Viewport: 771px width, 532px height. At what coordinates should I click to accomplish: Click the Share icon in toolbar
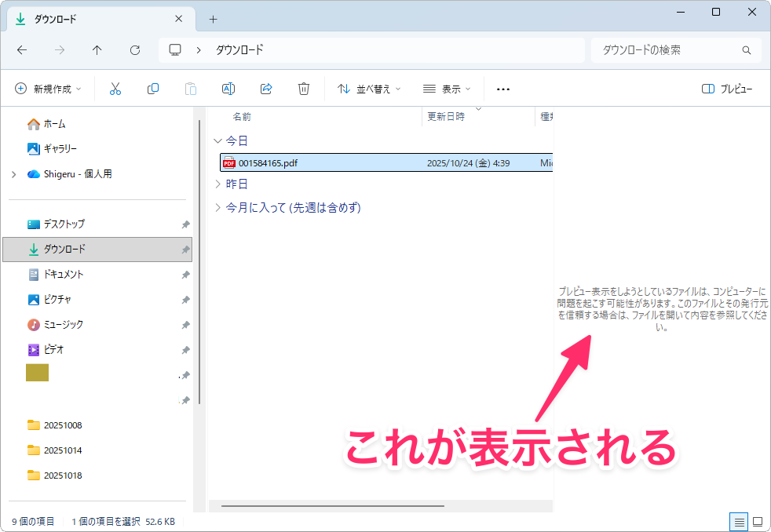pos(266,89)
